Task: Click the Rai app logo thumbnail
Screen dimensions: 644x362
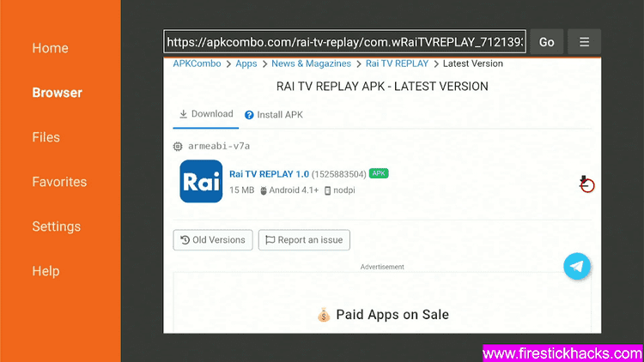Action: click(x=201, y=181)
